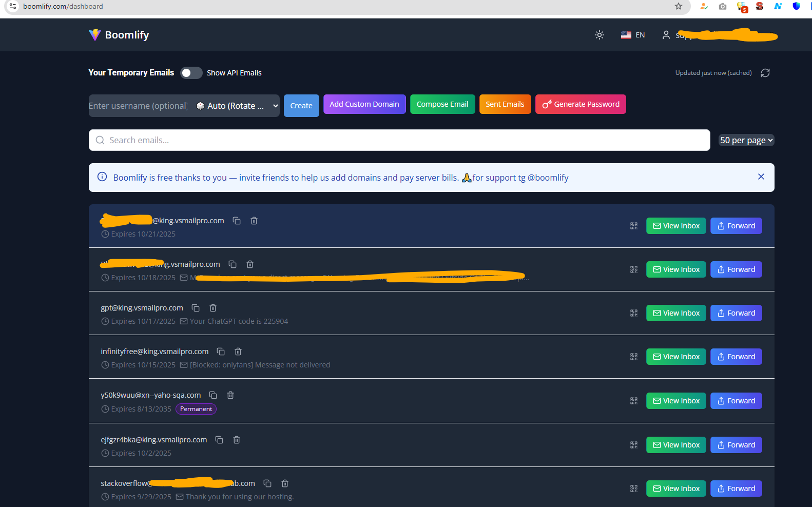Delete the stackoverflow email entry
Image resolution: width=812 pixels, height=507 pixels.
coord(285,483)
